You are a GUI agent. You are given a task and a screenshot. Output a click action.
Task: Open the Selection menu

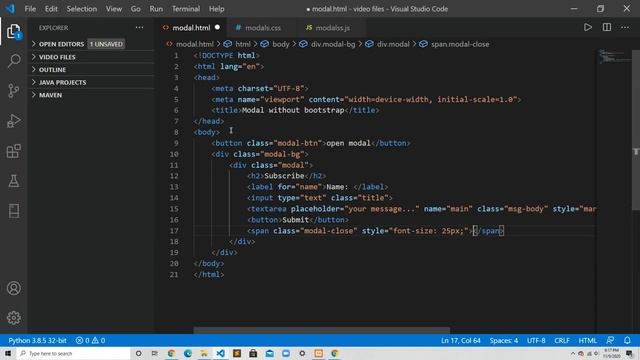coord(82,9)
